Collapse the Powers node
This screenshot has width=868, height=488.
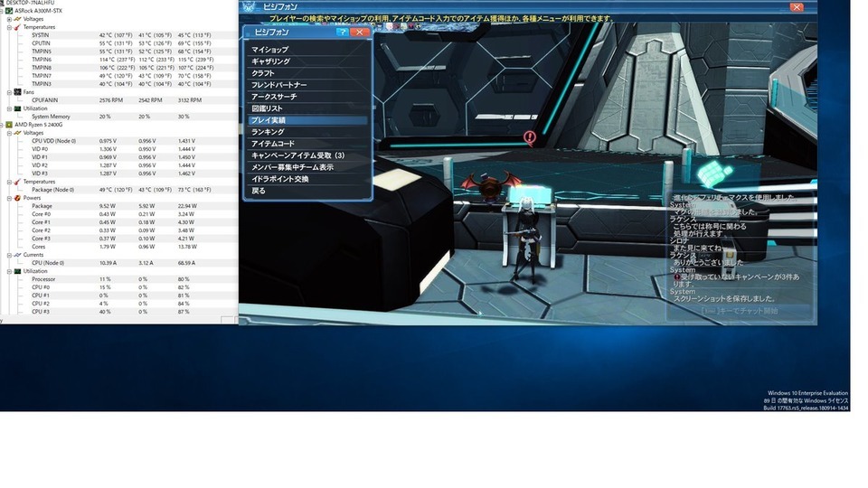(x=9, y=198)
